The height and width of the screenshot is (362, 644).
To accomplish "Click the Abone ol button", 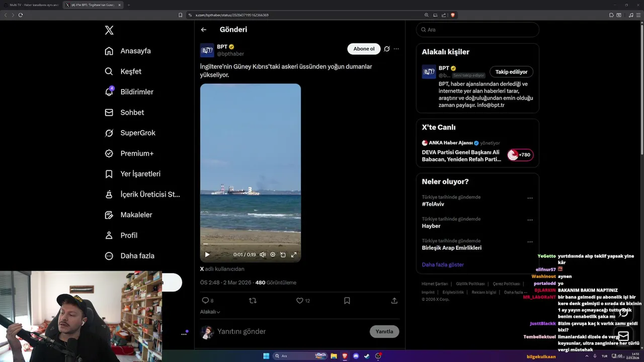I will (x=364, y=49).
